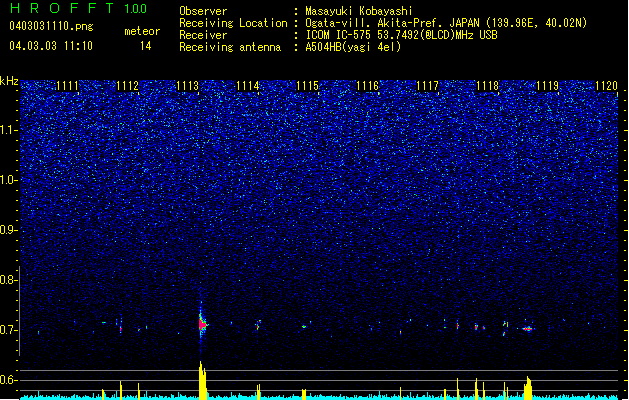Click the 1.0.0 version number
Image resolution: width=629 pixels, height=400 pixels.
coord(136,9)
